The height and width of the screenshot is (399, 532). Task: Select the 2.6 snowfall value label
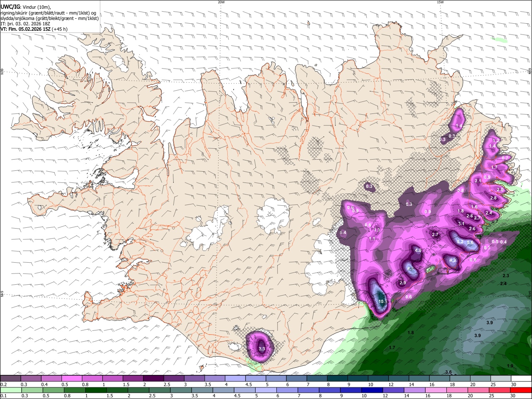472,229
